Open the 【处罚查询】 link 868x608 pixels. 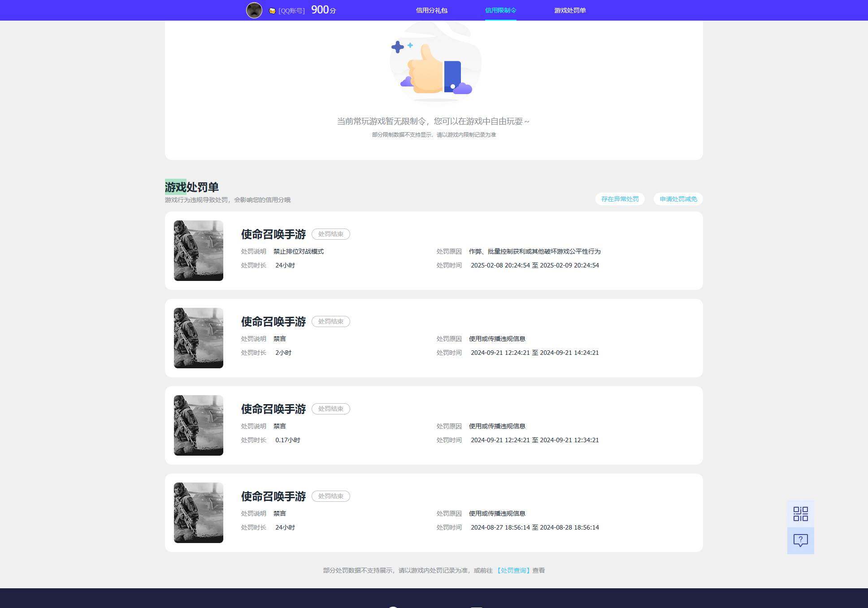pos(513,570)
